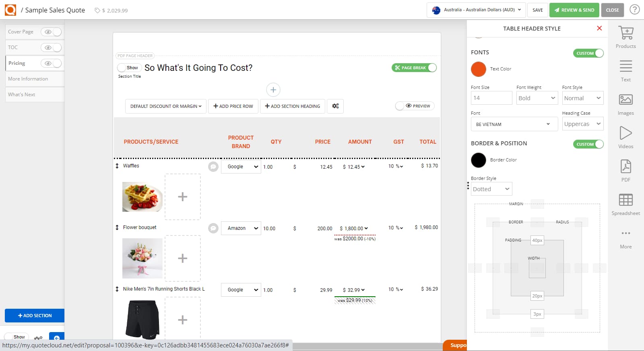
Task: Toggle the Fonts Custom switch
Action: click(588, 53)
